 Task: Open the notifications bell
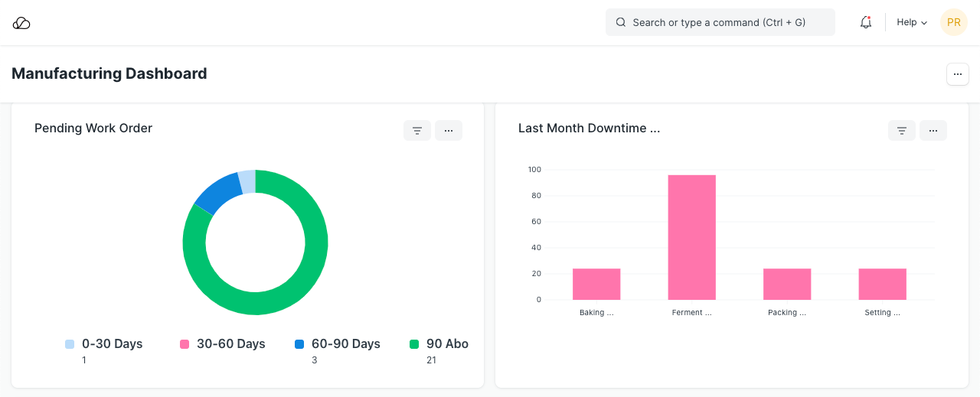(866, 23)
